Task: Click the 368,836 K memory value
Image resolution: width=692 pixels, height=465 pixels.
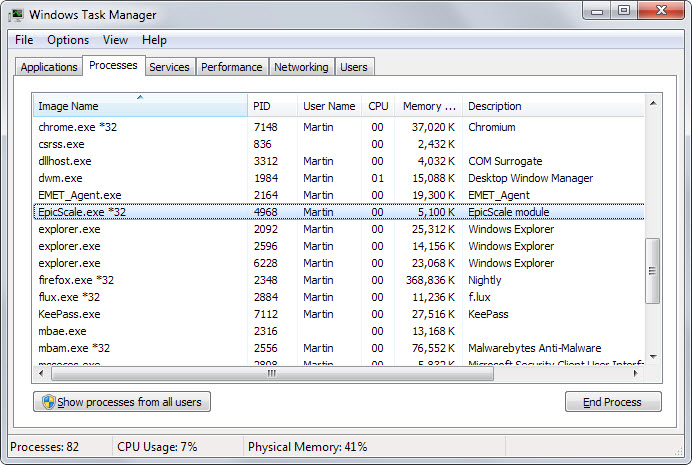Action: (430, 280)
